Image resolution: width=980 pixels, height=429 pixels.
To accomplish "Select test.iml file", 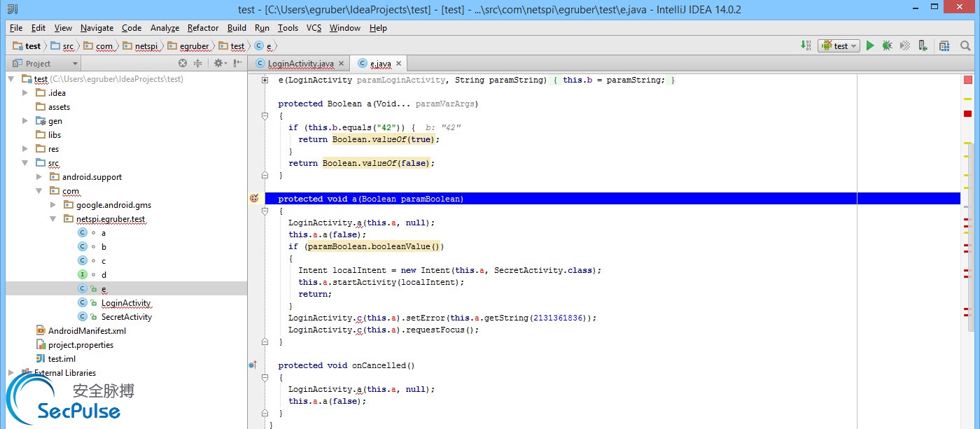I will point(62,359).
